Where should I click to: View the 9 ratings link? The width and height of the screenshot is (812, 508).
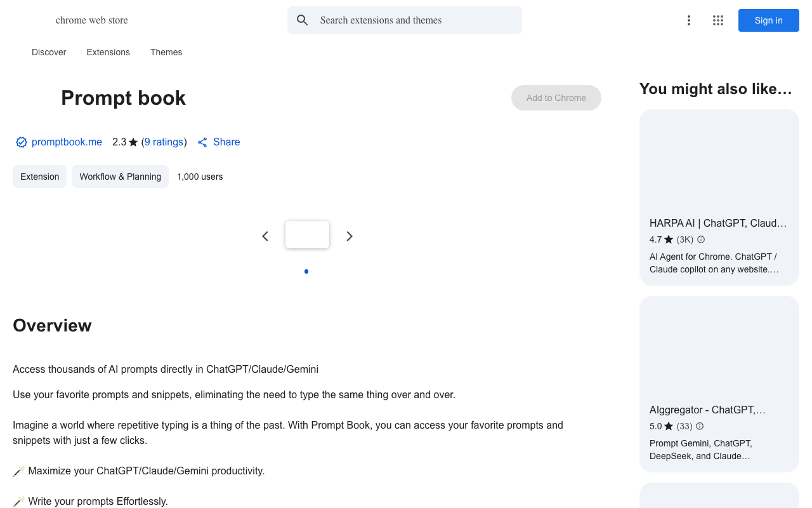pyautogui.click(x=164, y=142)
